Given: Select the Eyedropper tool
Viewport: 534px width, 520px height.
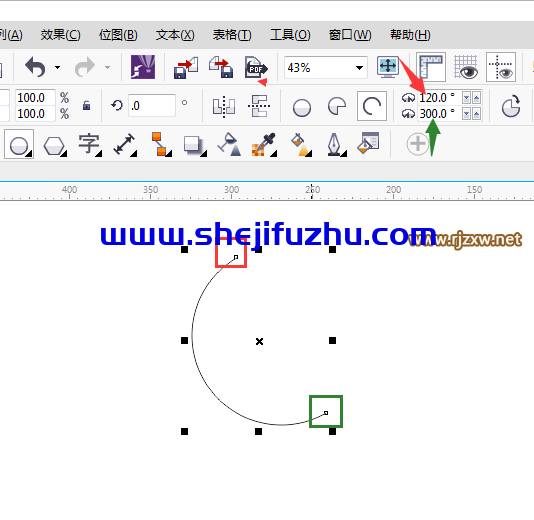Looking at the screenshot, I should pyautogui.click(x=264, y=144).
